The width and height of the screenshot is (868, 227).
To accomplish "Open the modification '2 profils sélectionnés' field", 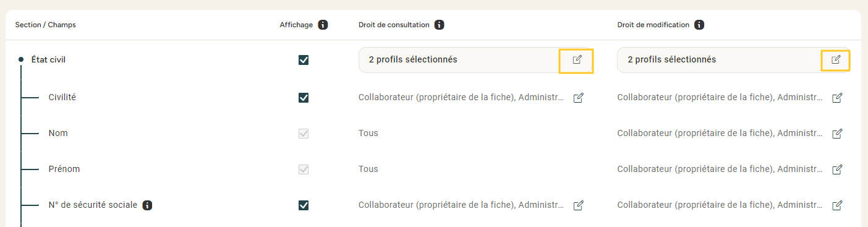I will tap(733, 60).
